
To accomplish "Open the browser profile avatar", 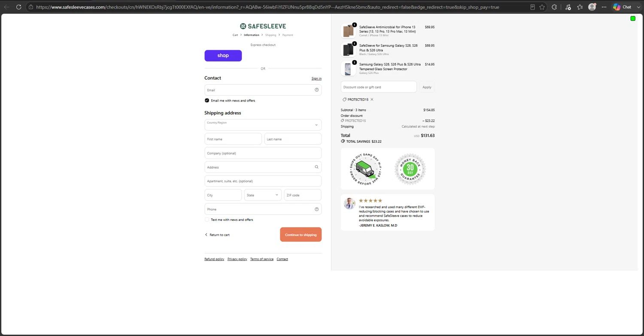I will point(592,7).
